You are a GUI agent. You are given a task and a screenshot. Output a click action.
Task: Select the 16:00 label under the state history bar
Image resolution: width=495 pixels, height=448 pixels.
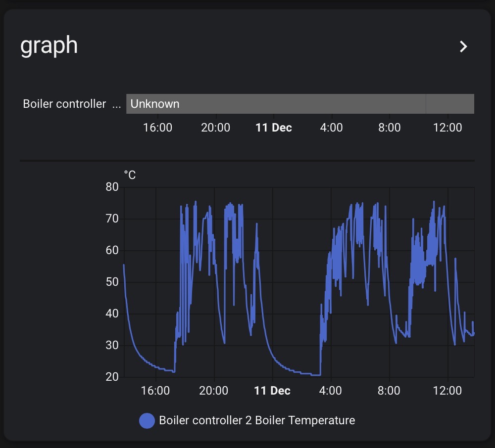pyautogui.click(x=157, y=128)
